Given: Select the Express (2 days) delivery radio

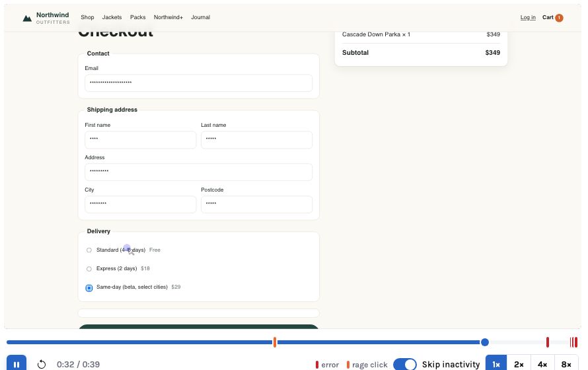Looking at the screenshot, I should [x=89, y=269].
